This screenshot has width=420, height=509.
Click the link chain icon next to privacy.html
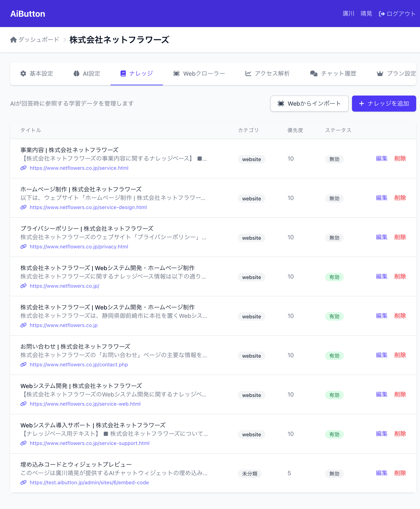[x=23, y=247]
